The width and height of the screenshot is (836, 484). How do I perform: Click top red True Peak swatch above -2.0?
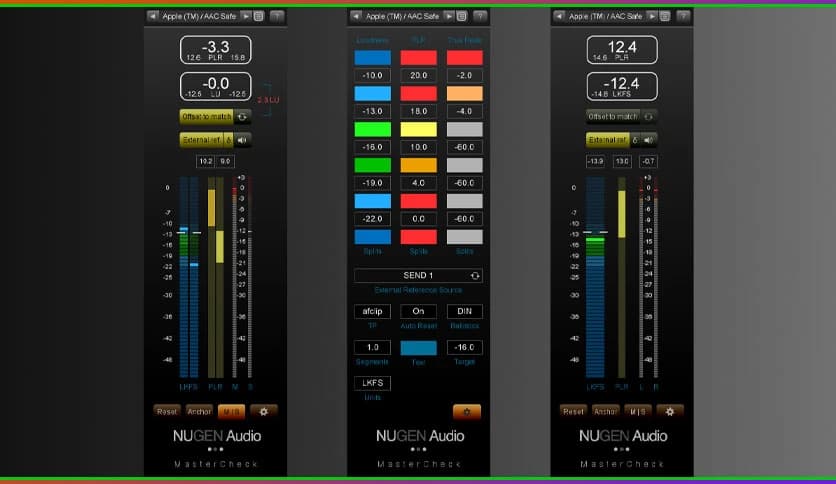pyautogui.click(x=464, y=58)
